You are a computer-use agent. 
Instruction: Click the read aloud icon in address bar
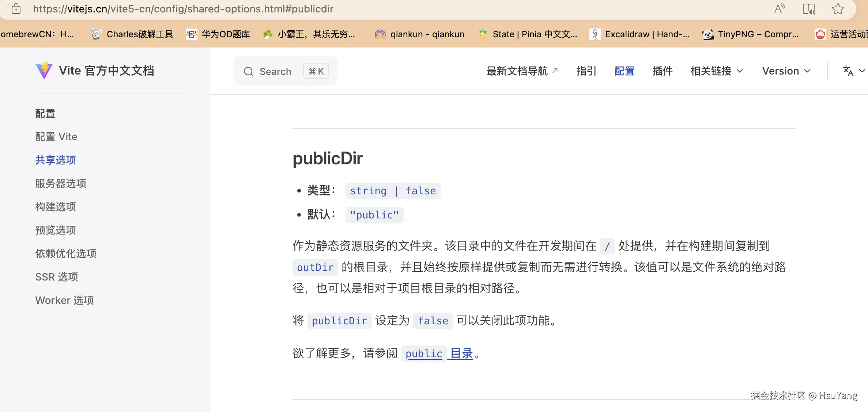pos(780,9)
